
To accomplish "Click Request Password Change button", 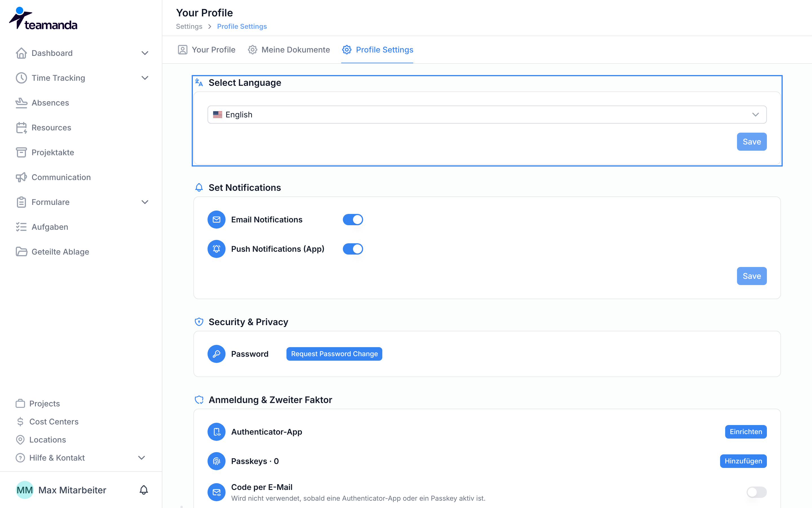I will (334, 354).
